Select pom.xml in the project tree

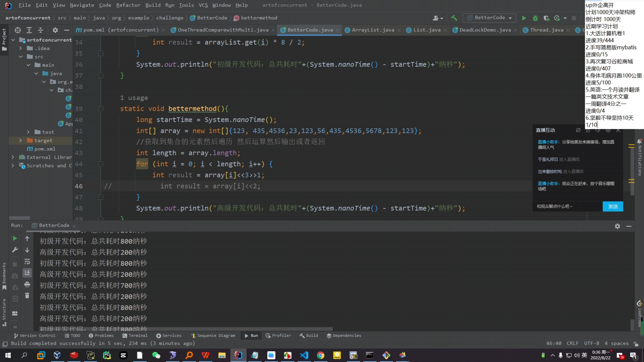(45, 149)
